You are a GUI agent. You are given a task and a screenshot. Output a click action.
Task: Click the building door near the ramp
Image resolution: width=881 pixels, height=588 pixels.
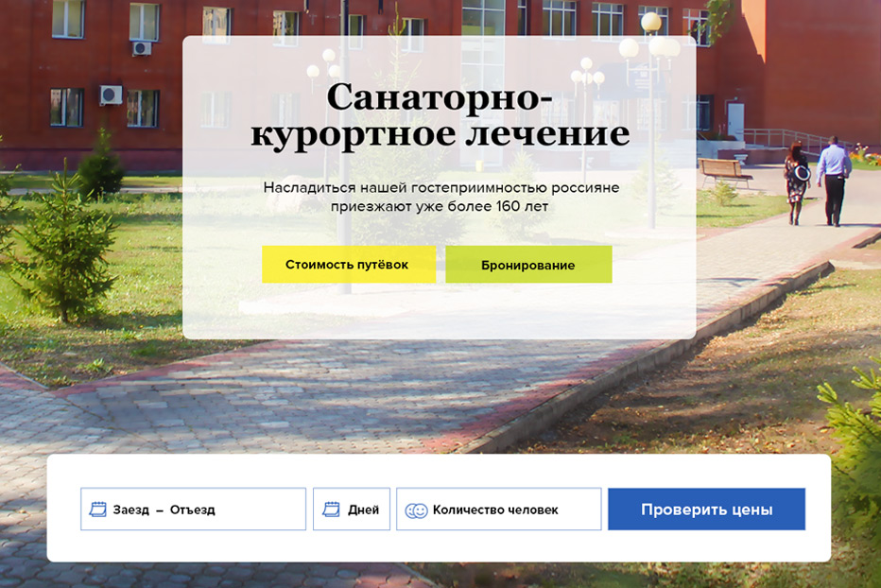point(735,121)
